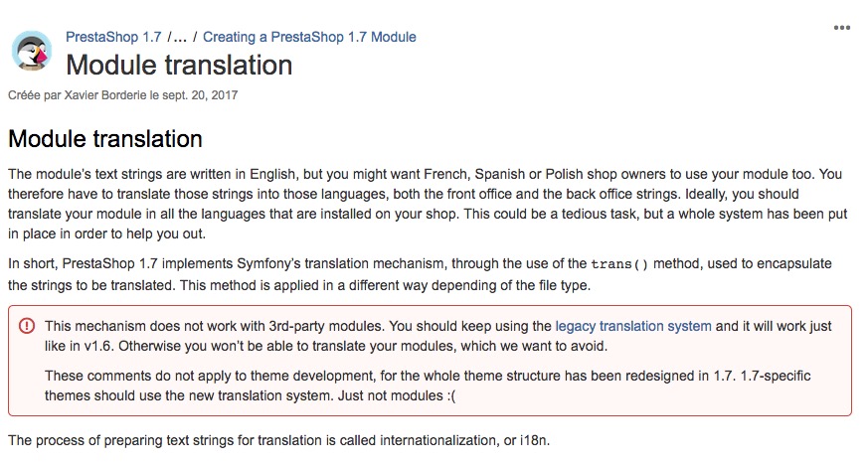This screenshot has width=868, height=465.
Task: Click the PrestaShop penguin logo icon
Action: (x=32, y=52)
